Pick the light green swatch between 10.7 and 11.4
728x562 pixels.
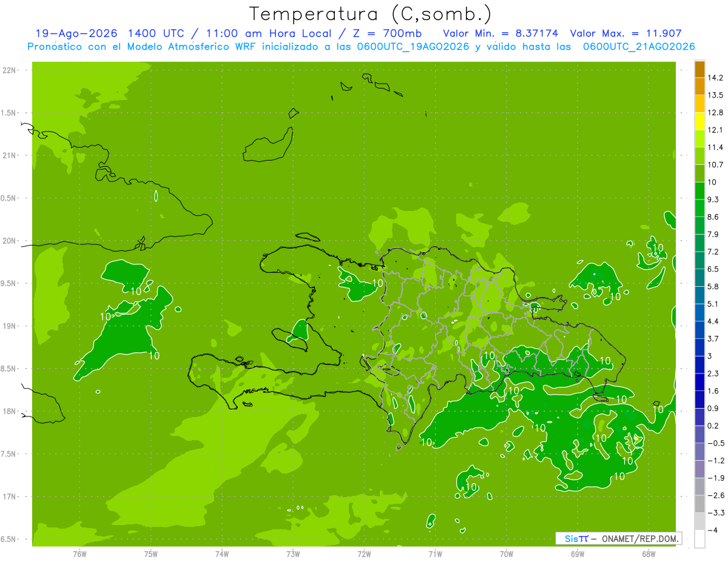click(x=699, y=156)
